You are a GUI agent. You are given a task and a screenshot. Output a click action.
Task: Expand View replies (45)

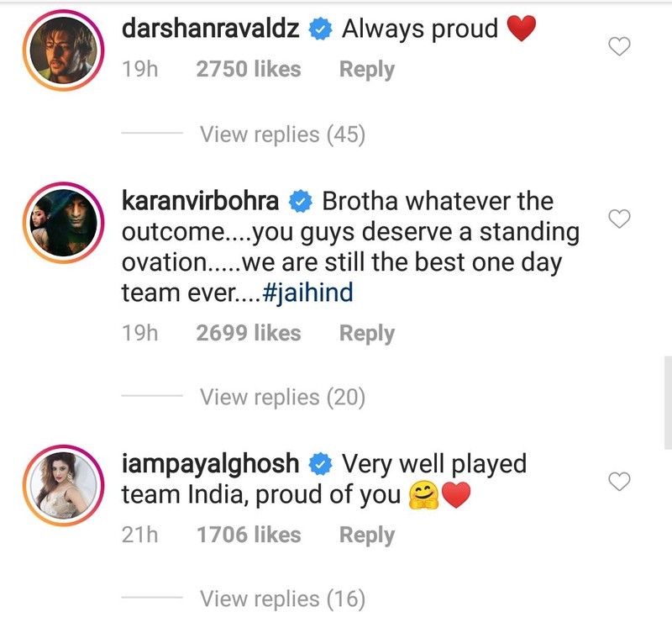pos(282,134)
